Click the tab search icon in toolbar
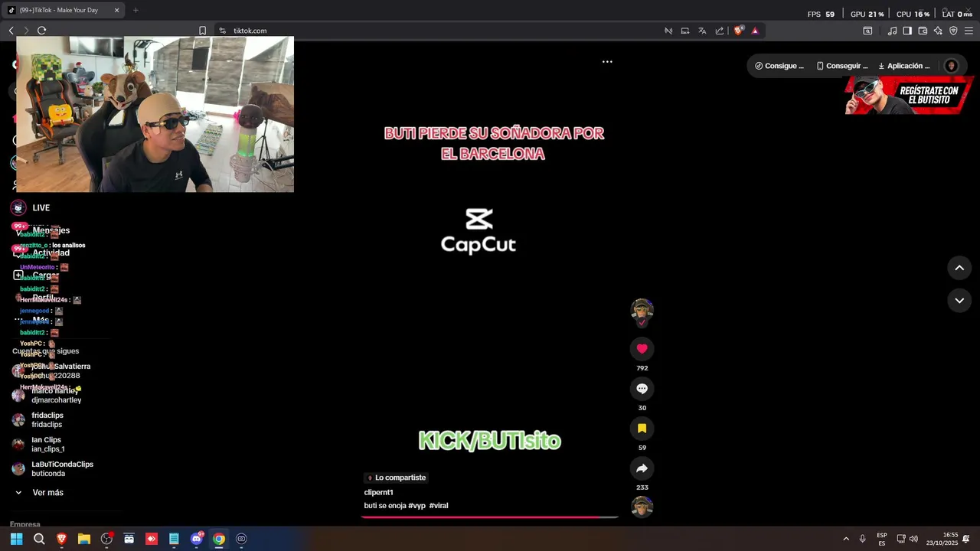The image size is (980, 551). 867,31
